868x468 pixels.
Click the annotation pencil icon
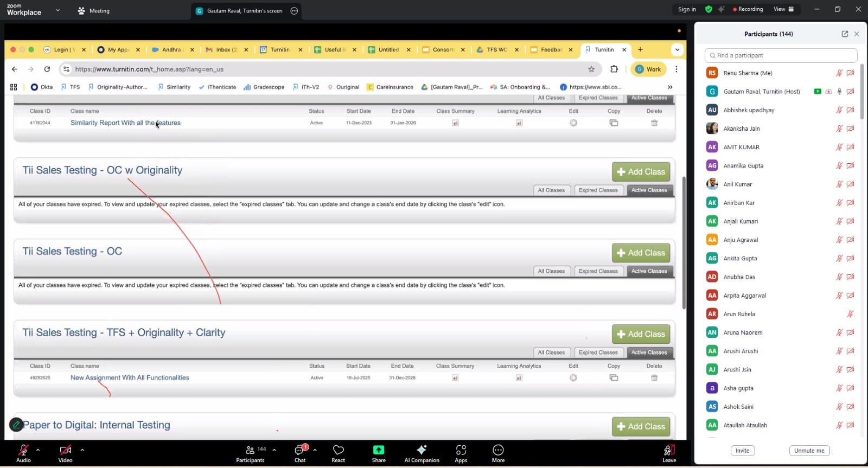(x=16, y=425)
